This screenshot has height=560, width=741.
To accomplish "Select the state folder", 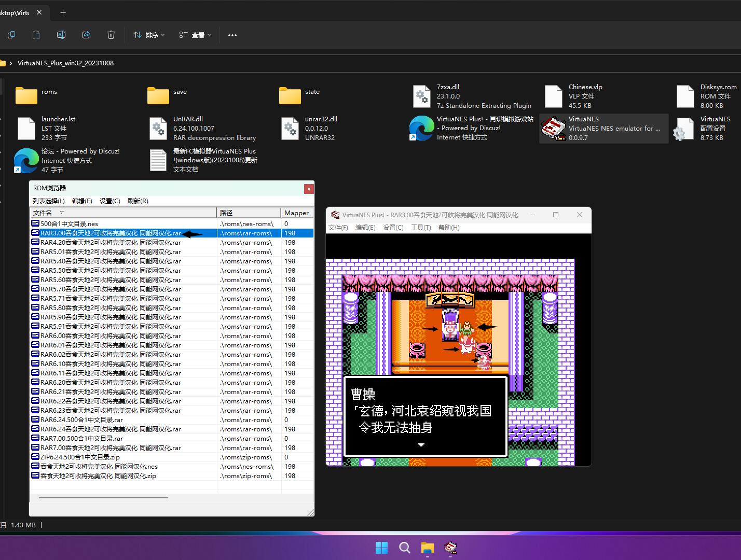I will [x=299, y=95].
